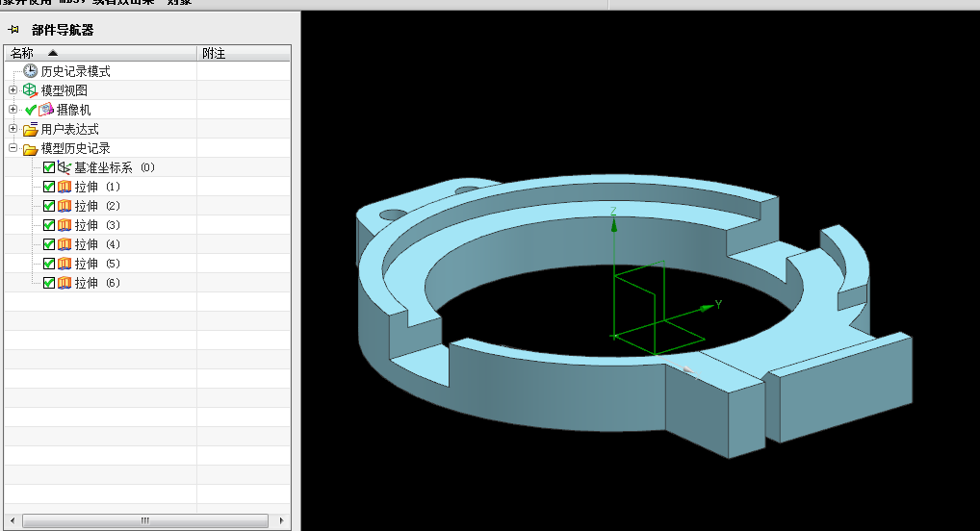980x531 pixels.
Task: Click the pin icon beside 部件导航器
Action: pos(13,30)
